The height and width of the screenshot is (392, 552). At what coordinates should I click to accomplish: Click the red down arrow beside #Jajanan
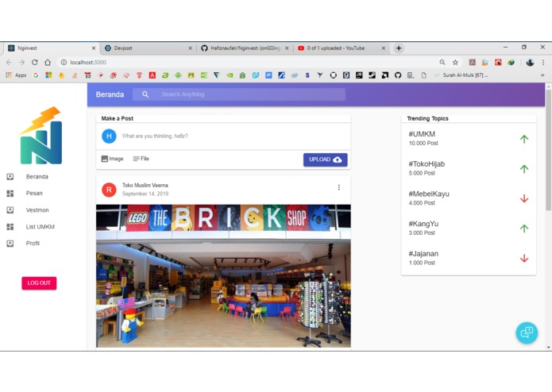(524, 259)
